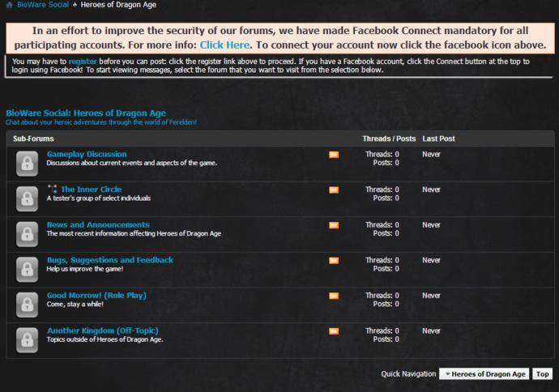
Task: Click 'A tester's group of select individuals' text
Action: [99, 198]
